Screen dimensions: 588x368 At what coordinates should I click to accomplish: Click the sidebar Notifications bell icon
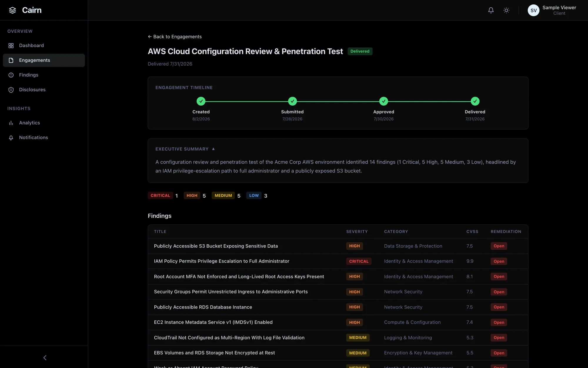tap(11, 137)
